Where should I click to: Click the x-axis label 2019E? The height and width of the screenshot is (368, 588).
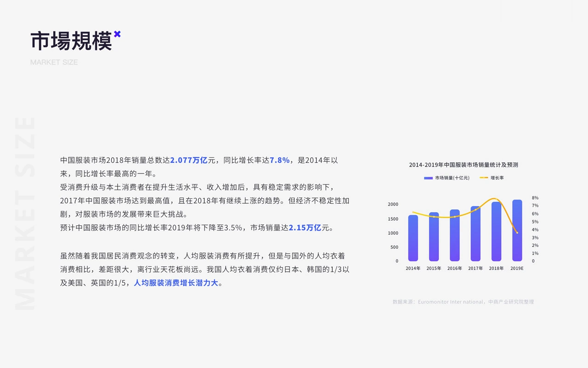(517, 269)
